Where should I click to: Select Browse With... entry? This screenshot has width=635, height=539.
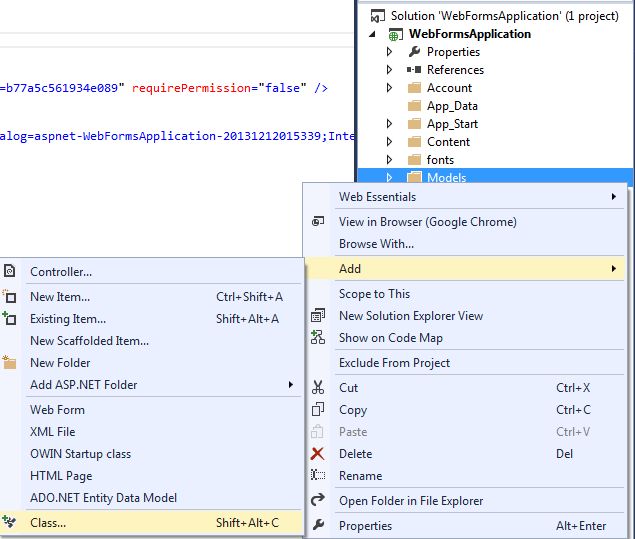[465, 244]
